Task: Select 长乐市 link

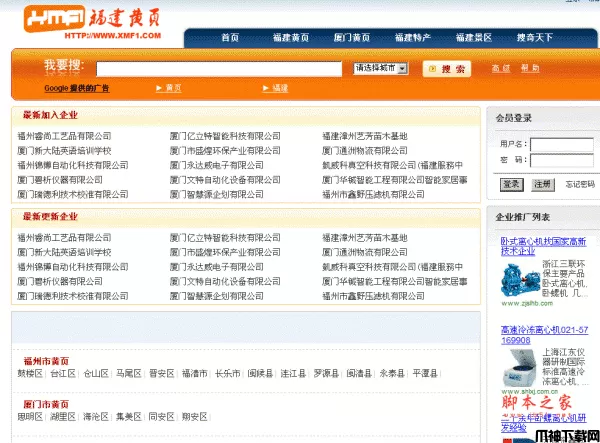Action: pyautogui.click(x=228, y=373)
